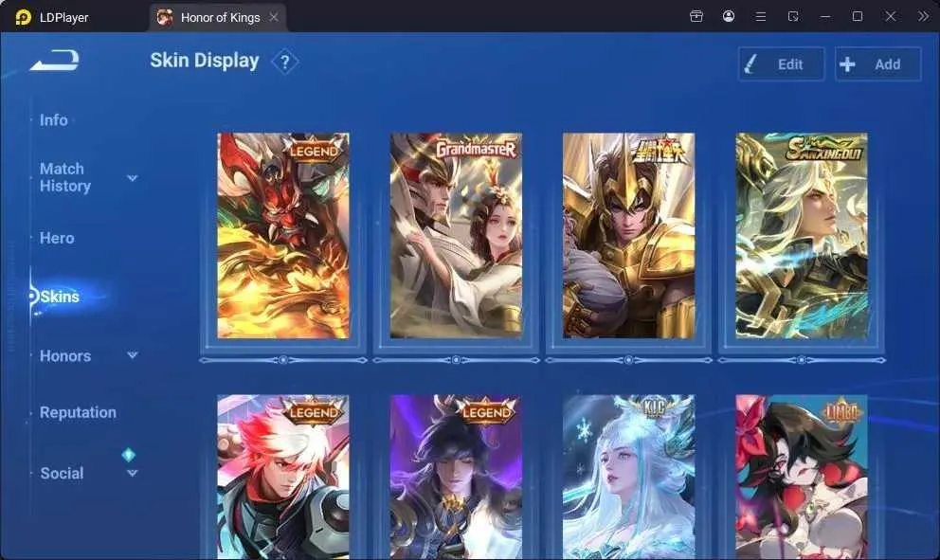Expand the Match History submenu

[x=133, y=178]
